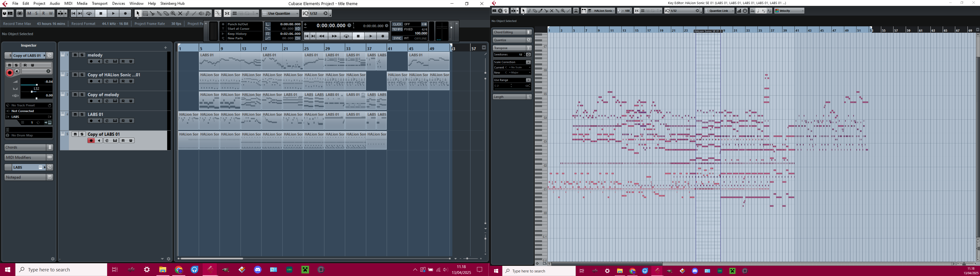Disable record on Copy of LABS 01 track

[91, 141]
